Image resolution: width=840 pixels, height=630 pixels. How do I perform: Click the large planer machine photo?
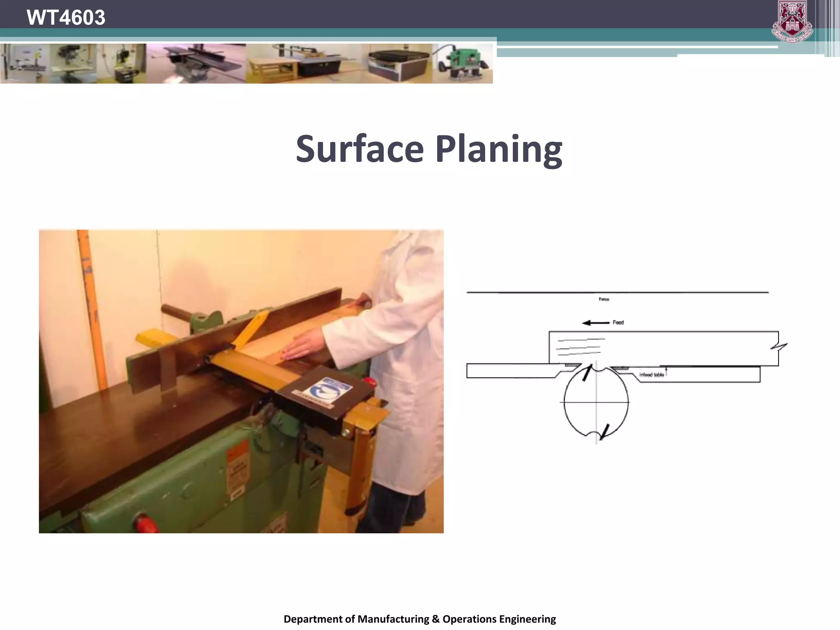click(241, 381)
